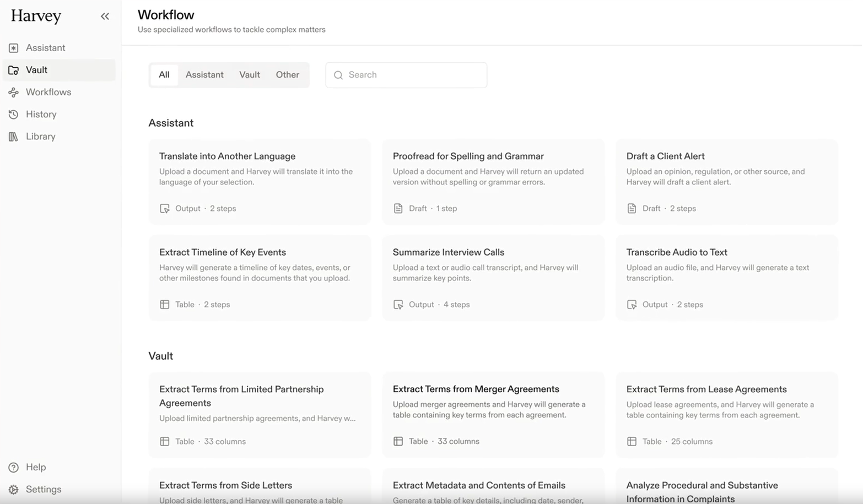Image resolution: width=863 pixels, height=504 pixels.
Task: Switch to the Other filter tab
Action: 288,75
